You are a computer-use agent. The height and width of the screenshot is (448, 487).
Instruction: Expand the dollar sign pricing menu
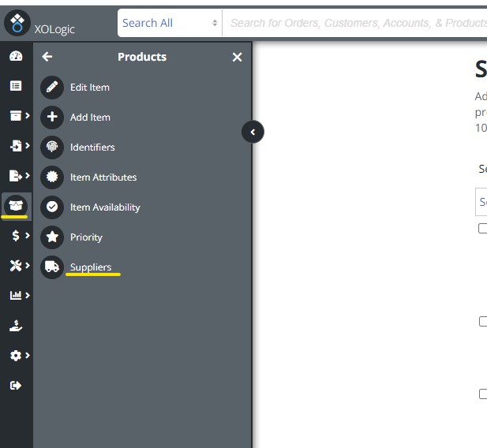click(21, 236)
